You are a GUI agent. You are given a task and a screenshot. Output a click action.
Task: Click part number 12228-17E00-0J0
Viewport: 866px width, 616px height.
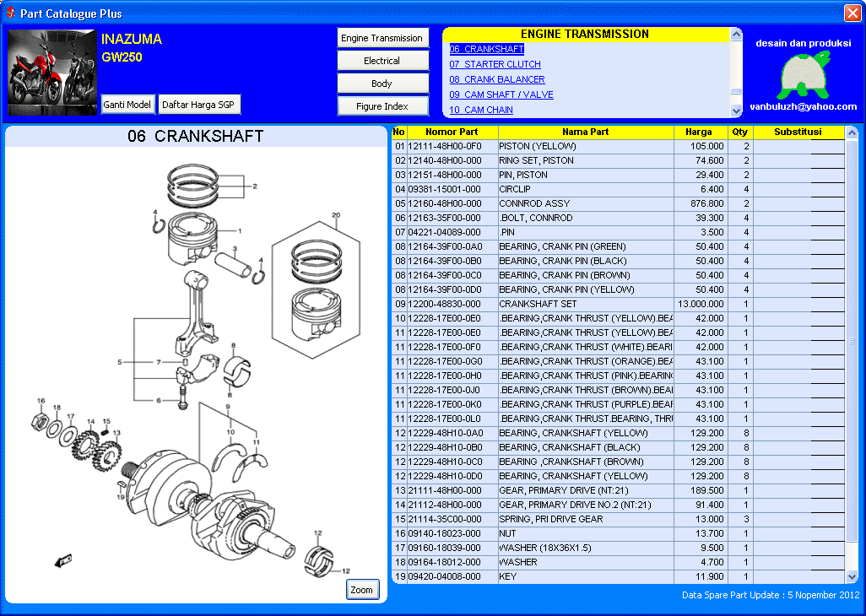coord(445,390)
